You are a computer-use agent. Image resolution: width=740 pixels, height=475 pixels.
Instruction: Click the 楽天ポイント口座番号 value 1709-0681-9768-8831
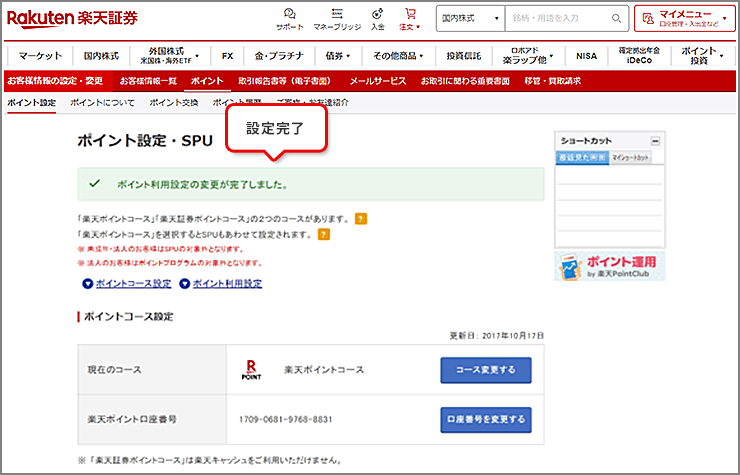pos(286,419)
